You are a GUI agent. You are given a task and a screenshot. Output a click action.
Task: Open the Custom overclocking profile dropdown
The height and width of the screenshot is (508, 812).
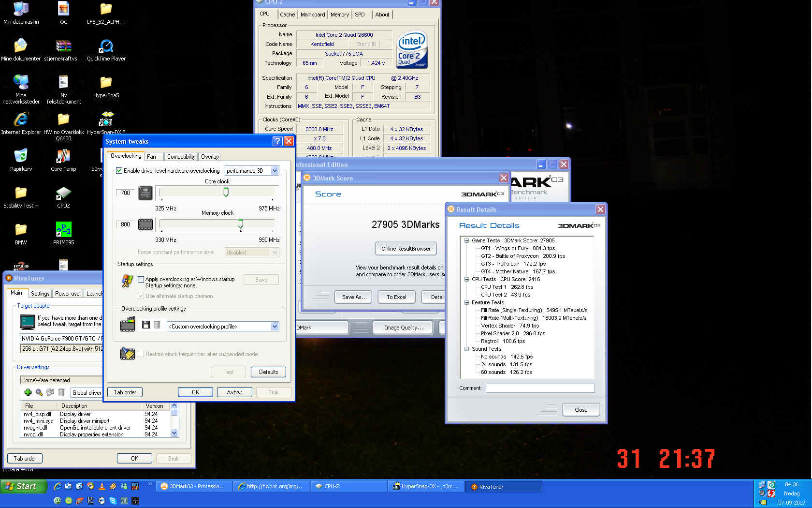(x=275, y=326)
